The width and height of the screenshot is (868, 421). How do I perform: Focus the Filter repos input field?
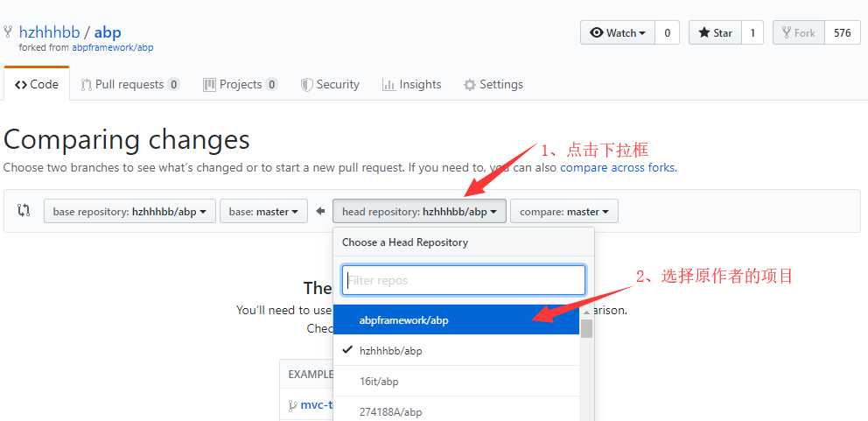(464, 280)
